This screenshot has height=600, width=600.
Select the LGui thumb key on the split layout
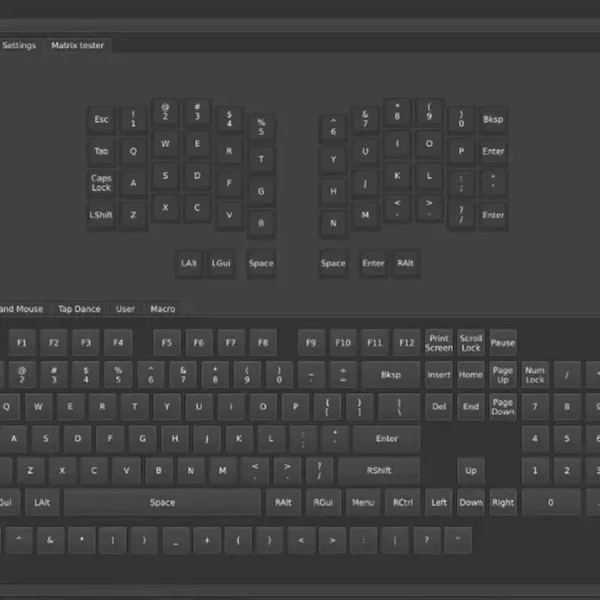(x=221, y=263)
